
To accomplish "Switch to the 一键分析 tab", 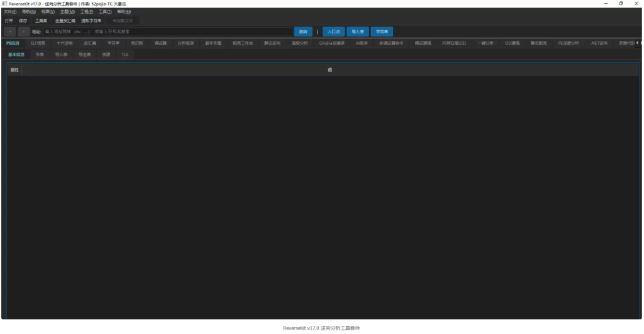I will pos(485,43).
